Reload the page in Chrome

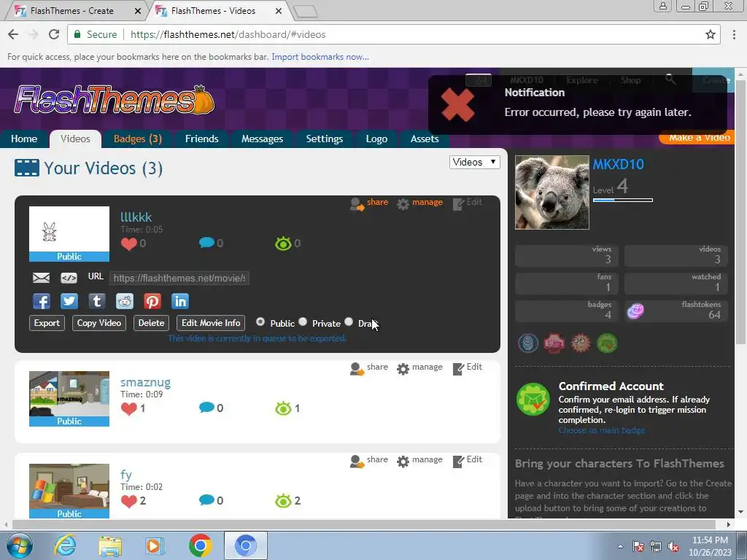click(54, 34)
